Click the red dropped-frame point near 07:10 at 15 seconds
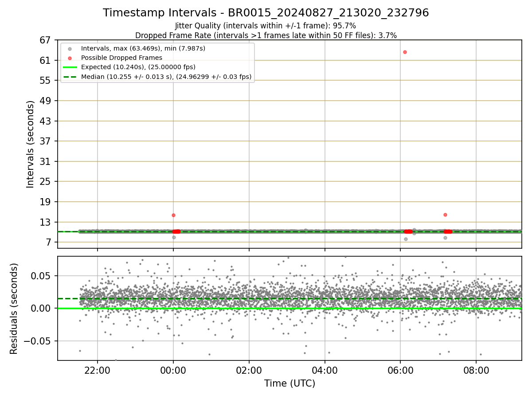The image size is (532, 399). click(445, 215)
